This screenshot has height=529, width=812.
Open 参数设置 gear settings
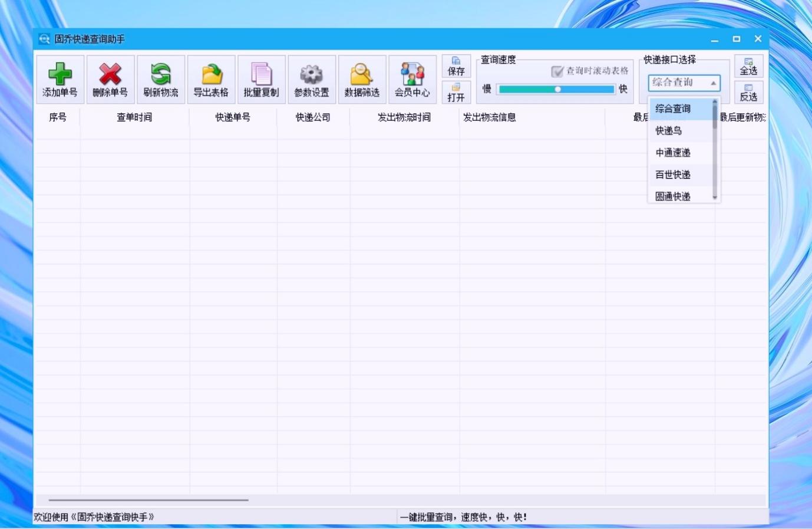click(x=312, y=75)
